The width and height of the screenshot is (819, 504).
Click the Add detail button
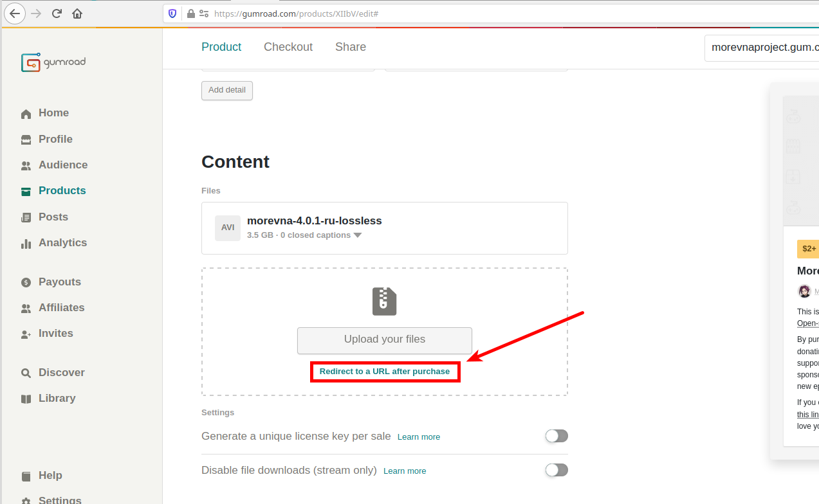(227, 90)
